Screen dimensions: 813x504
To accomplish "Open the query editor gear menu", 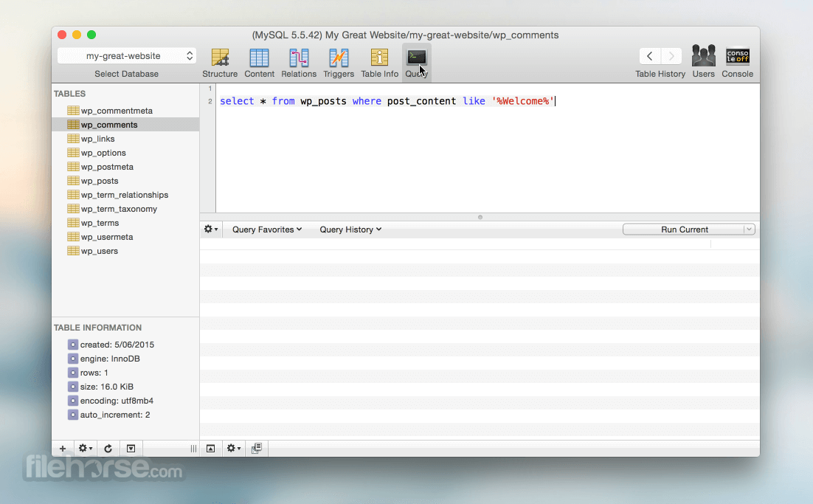I will point(211,229).
